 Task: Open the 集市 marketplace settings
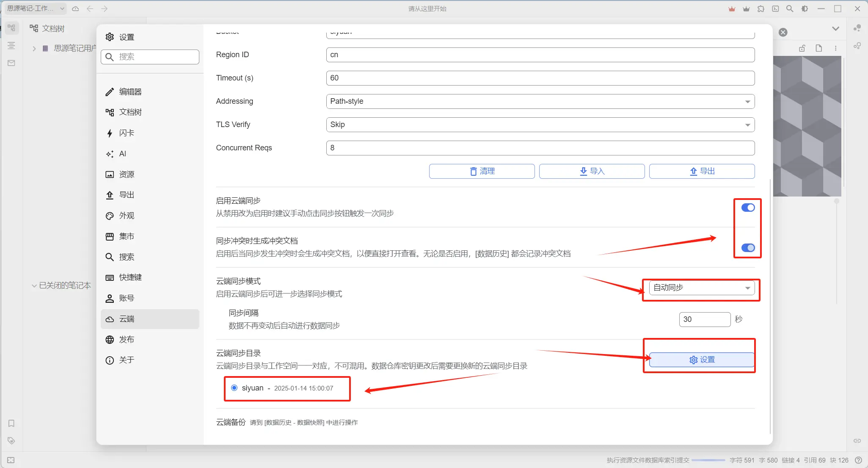[150, 236]
